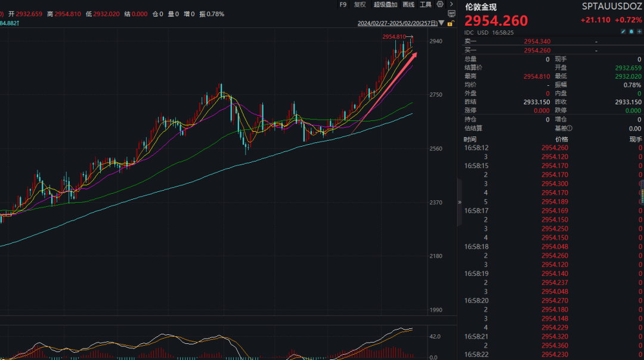Image resolution: width=644 pixels, height=360 pixels.
Task: Expand toolbar with right chevron arrow
Action: coord(451,5)
